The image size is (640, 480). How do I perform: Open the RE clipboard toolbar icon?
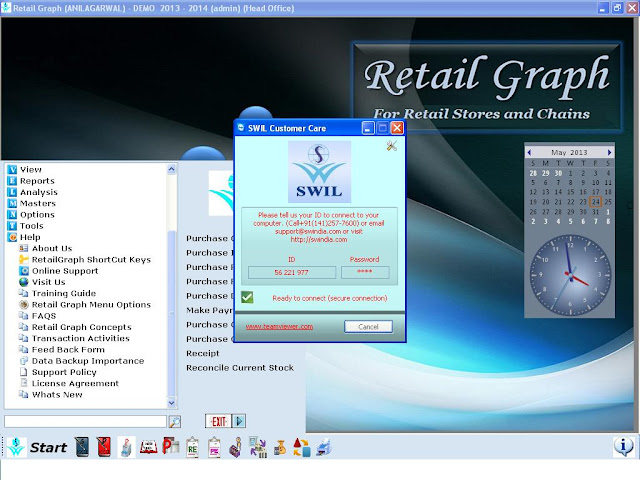point(192,447)
